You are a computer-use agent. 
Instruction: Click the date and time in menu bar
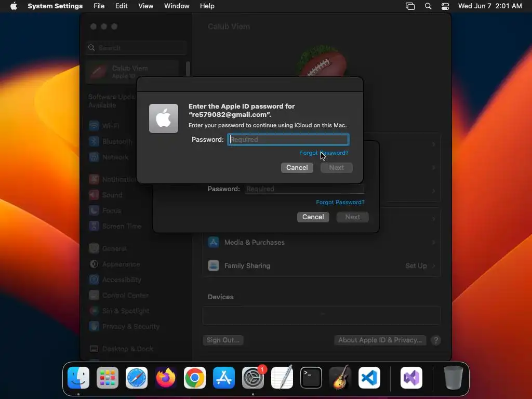(489, 6)
